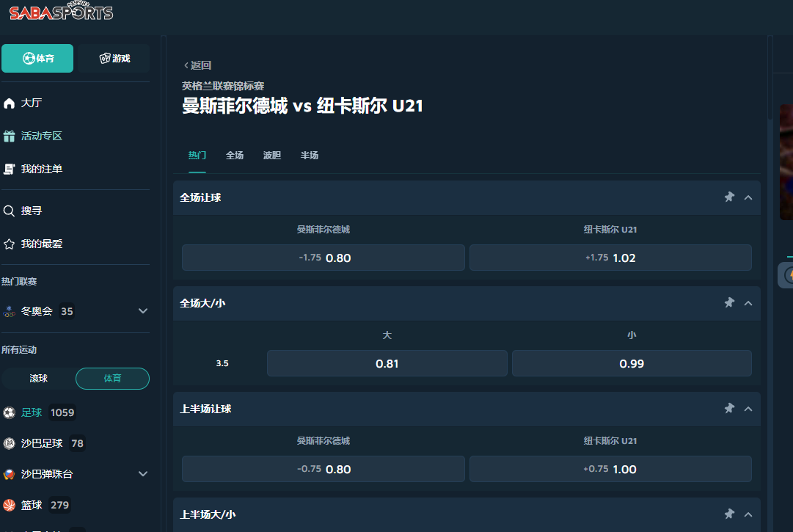Collapse the 上半场大/小 section
This screenshot has height=532, width=793.
pos(748,514)
